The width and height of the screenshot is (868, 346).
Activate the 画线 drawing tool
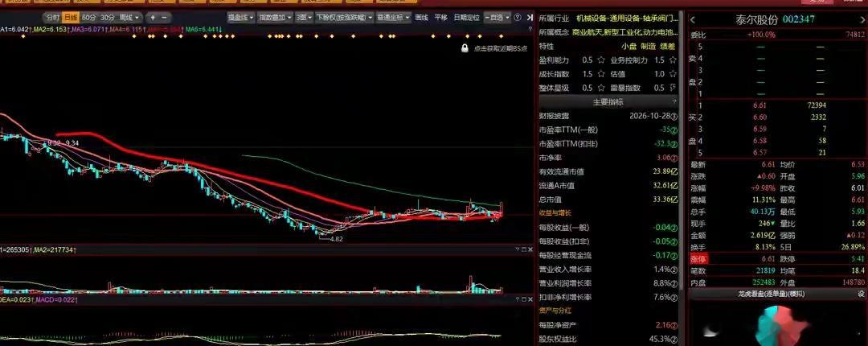tap(422, 18)
